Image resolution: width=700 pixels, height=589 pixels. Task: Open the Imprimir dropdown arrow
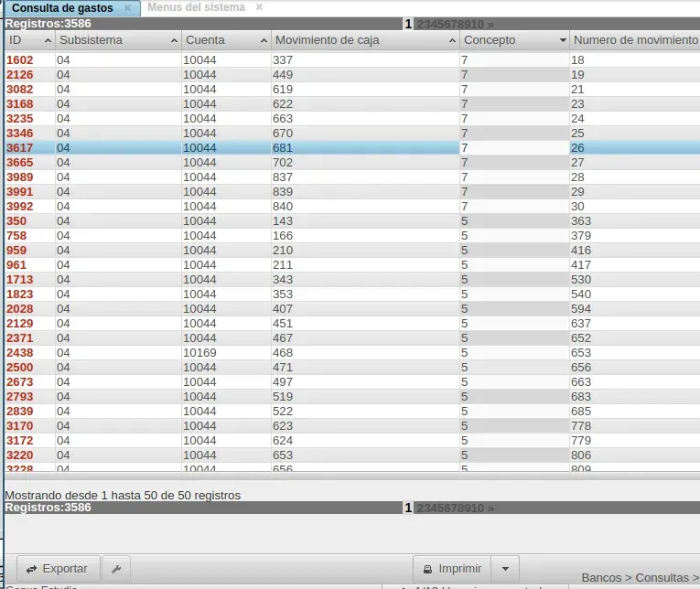(x=506, y=569)
